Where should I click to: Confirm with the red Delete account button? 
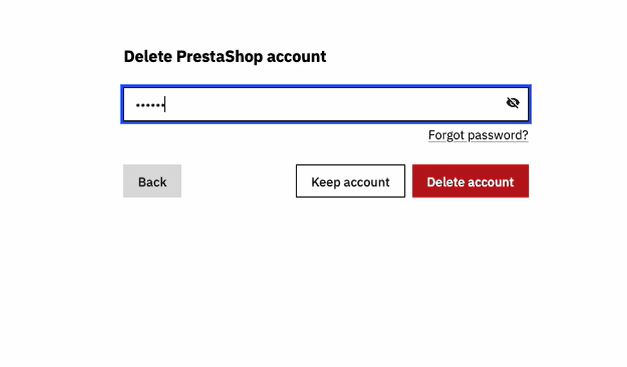(x=470, y=181)
